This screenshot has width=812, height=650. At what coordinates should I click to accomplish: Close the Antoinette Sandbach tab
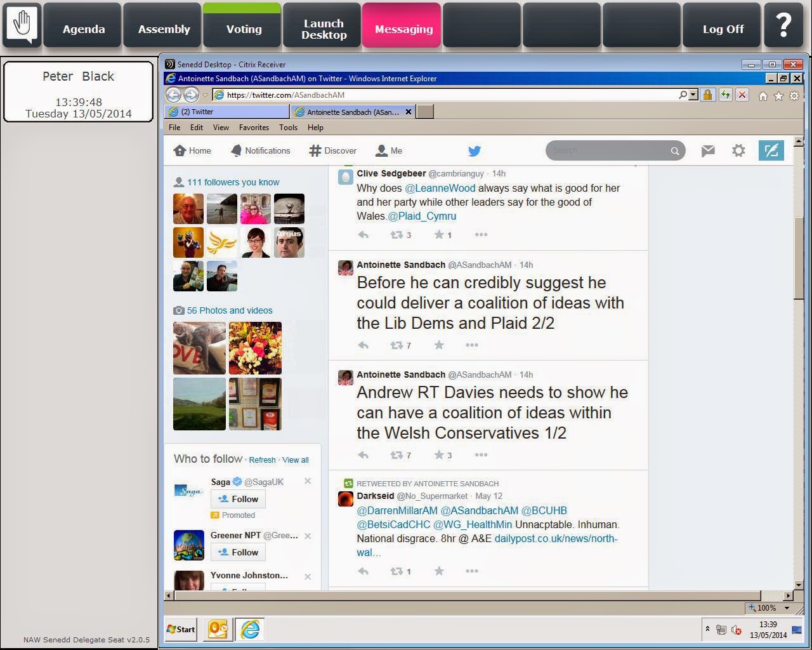coord(409,112)
